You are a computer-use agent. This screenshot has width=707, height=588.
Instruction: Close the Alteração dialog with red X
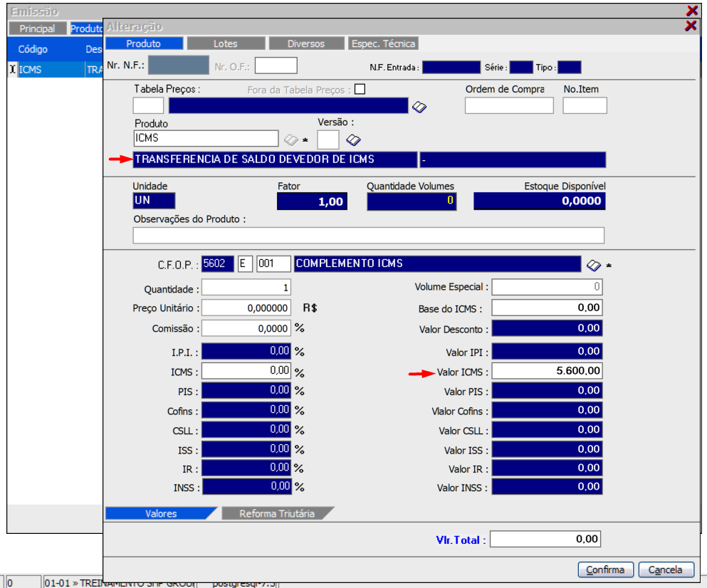690,26
